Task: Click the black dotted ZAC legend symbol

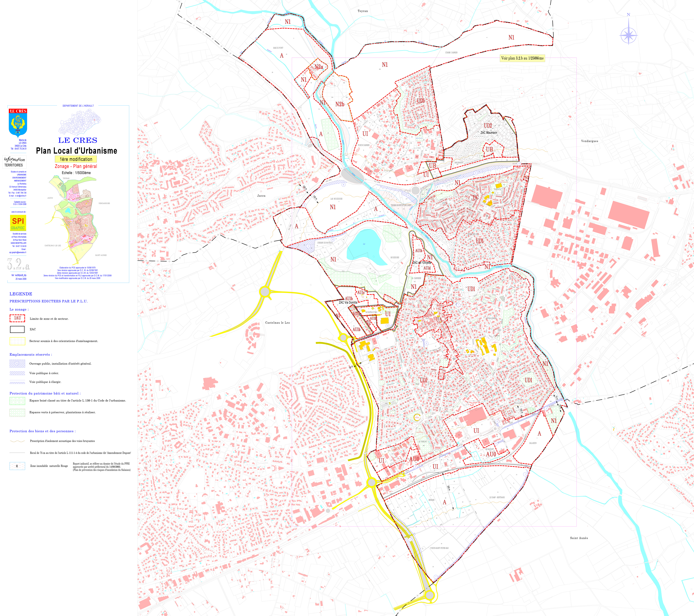Action: pos(17,329)
